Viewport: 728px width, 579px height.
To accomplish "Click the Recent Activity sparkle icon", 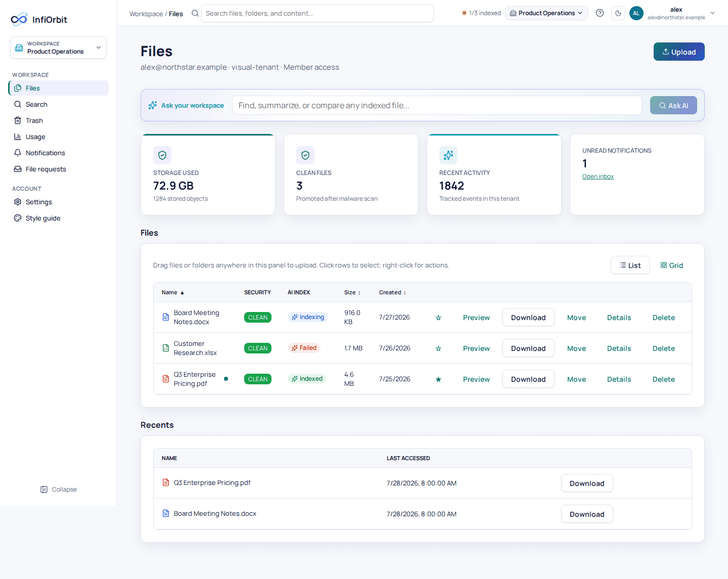I will click(448, 155).
